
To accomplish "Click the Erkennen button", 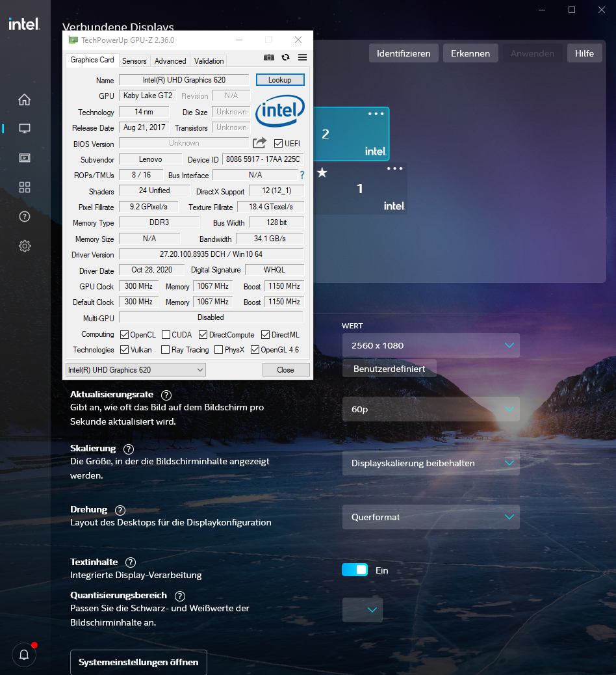I will point(470,53).
